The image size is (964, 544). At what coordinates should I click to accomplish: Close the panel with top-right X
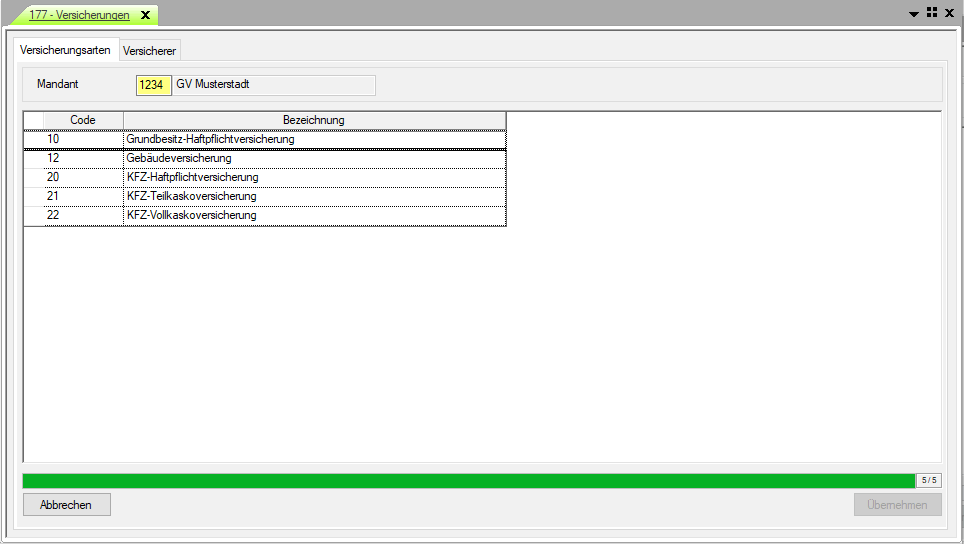coord(948,13)
